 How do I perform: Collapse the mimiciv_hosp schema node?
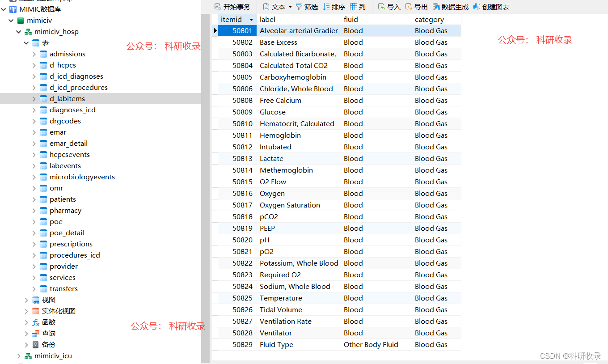coord(18,31)
